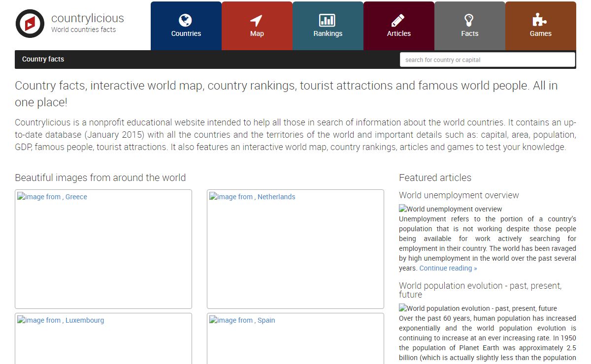The width and height of the screenshot is (591, 364).
Task: Click the puzzle piece icon in Games tab
Action: [540, 20]
